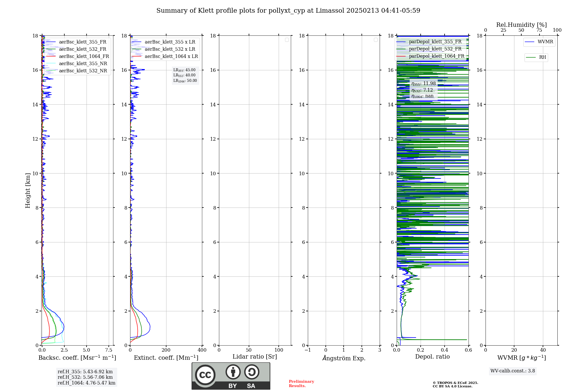Image resolution: width=577 pixels, height=392 pixels.
Task: Click the red Preliminary Results. notice
Action: (x=301, y=384)
